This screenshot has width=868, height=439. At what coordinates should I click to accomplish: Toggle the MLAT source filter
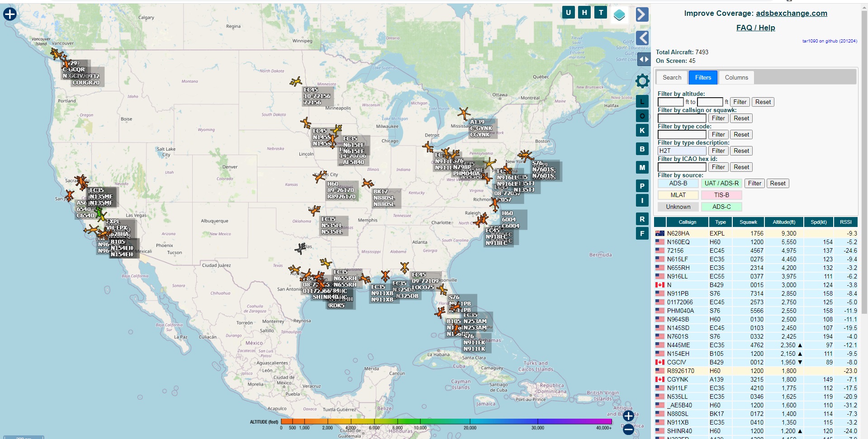pos(678,195)
